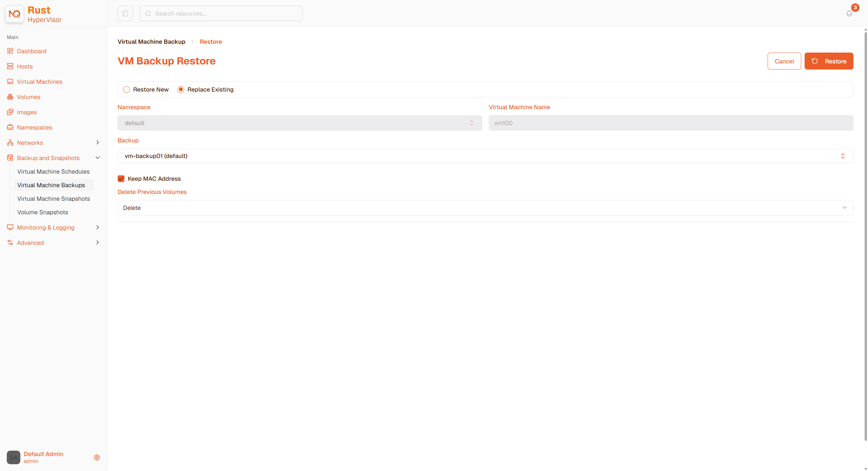This screenshot has height=471, width=868.
Task: Toggle the sidebar panel icon
Action: pos(125,14)
